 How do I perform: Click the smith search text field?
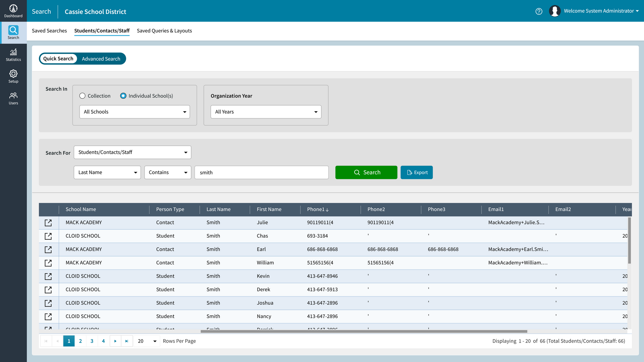click(262, 172)
